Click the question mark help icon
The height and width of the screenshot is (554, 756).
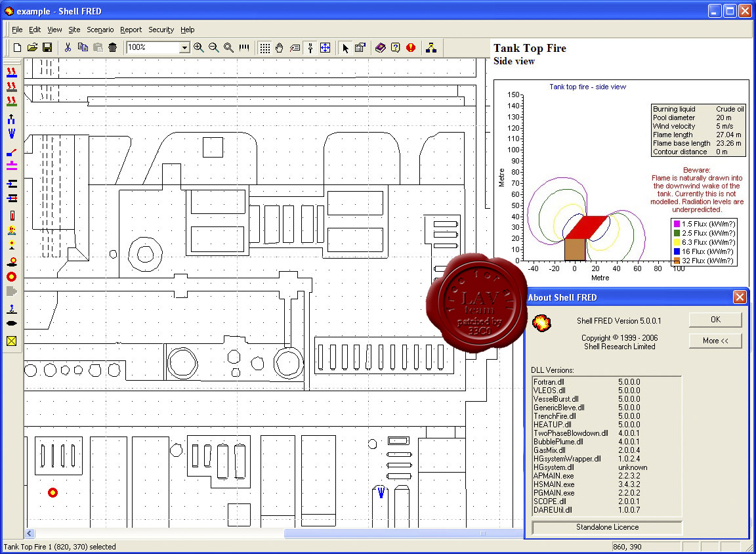pyautogui.click(x=395, y=47)
